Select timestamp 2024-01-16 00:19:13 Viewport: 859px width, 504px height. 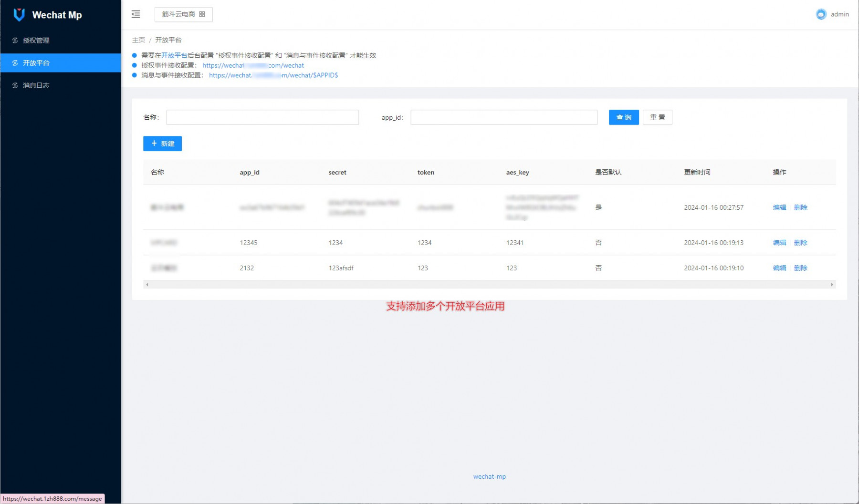coord(713,243)
